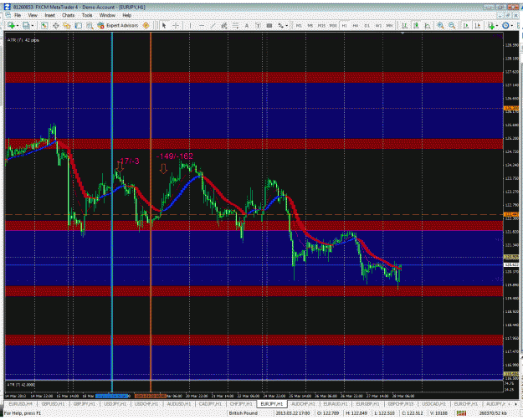
Task: Open the Tools menu
Action: [87, 15]
